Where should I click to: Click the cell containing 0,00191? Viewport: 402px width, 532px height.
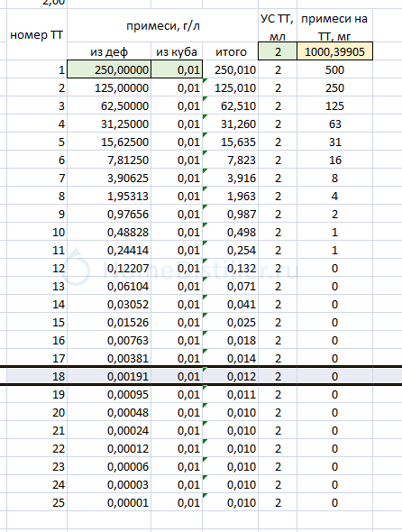pos(109,376)
